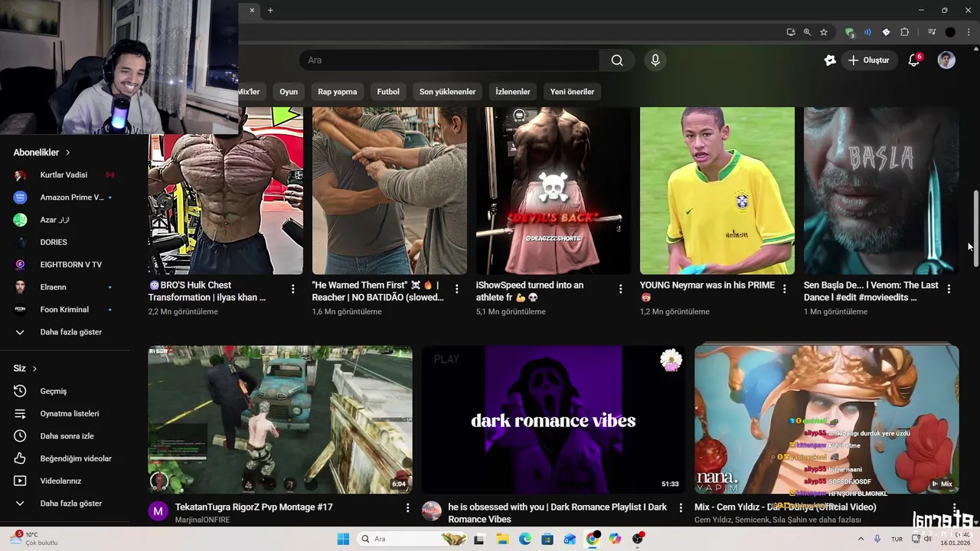Viewport: 980px width, 551px height.
Task: Open File Explorer from taskbar
Action: pos(503,539)
